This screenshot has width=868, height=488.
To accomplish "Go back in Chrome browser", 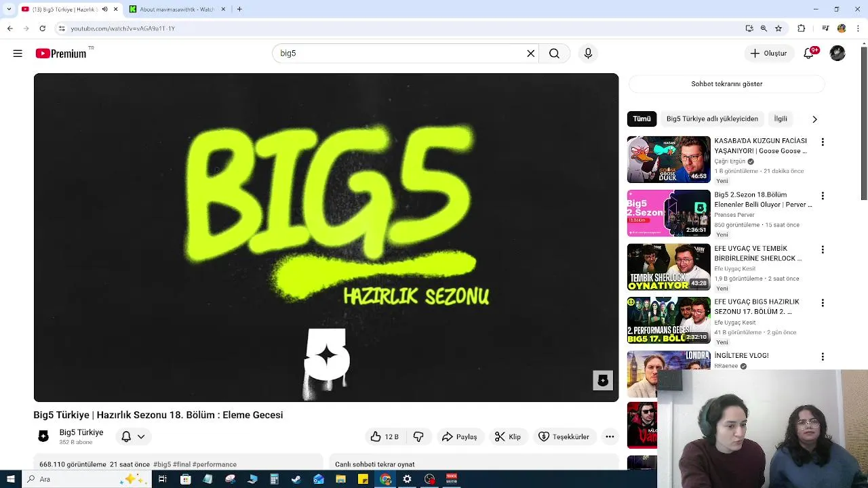I will [9, 28].
